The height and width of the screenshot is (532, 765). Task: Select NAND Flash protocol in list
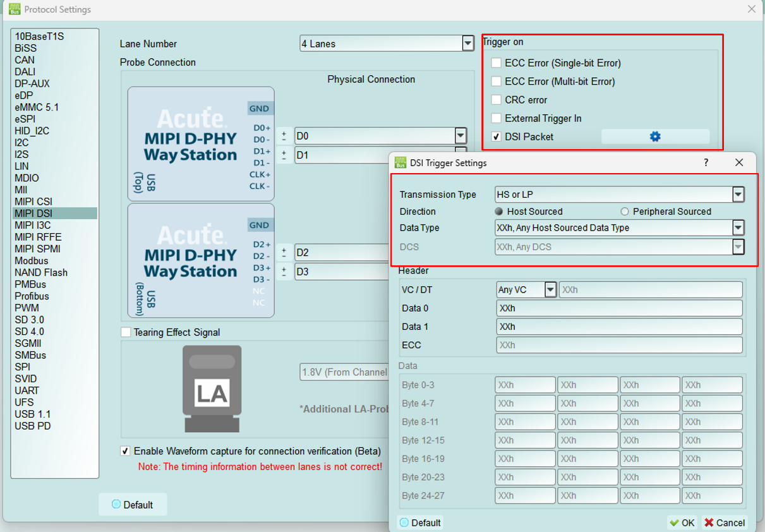click(41, 273)
